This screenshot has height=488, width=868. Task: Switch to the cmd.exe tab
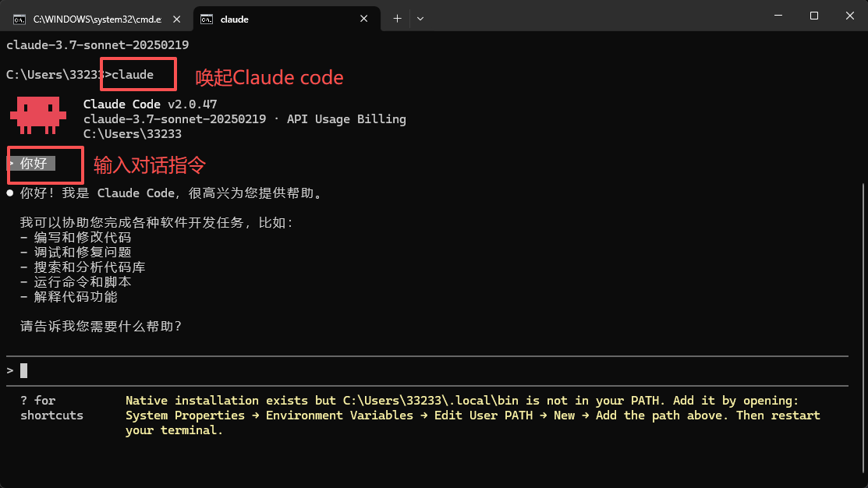coord(94,18)
